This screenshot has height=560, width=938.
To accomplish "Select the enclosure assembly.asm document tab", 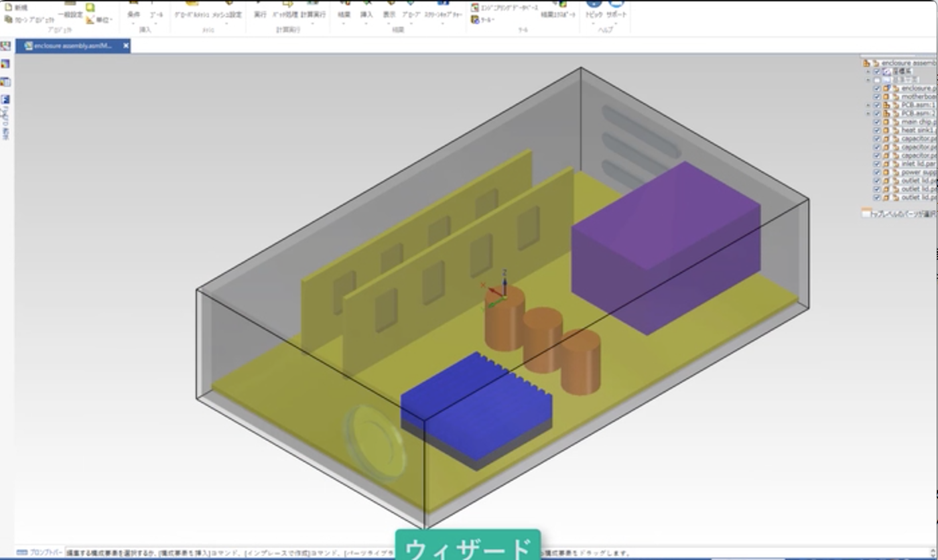I will [72, 46].
